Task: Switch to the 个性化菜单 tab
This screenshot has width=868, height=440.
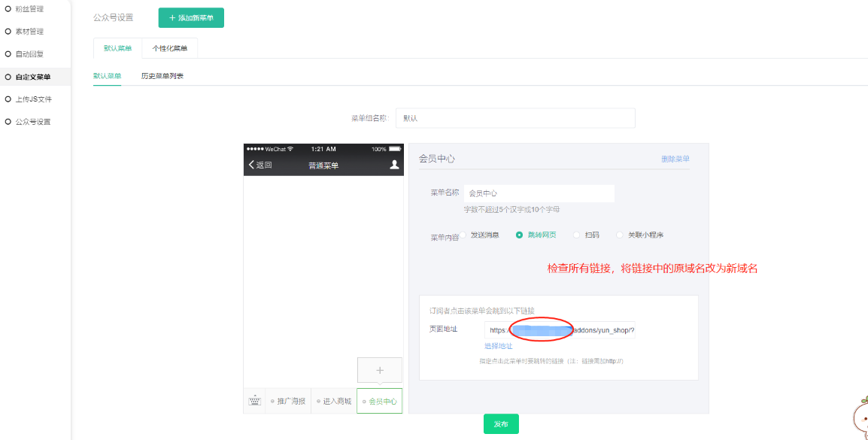Action: tap(169, 48)
